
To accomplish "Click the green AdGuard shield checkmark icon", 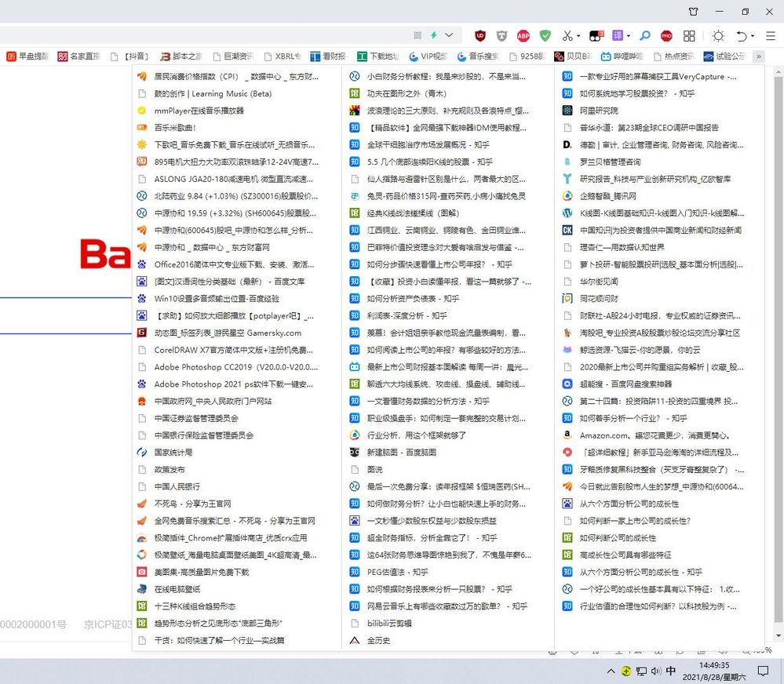I will click(x=545, y=35).
